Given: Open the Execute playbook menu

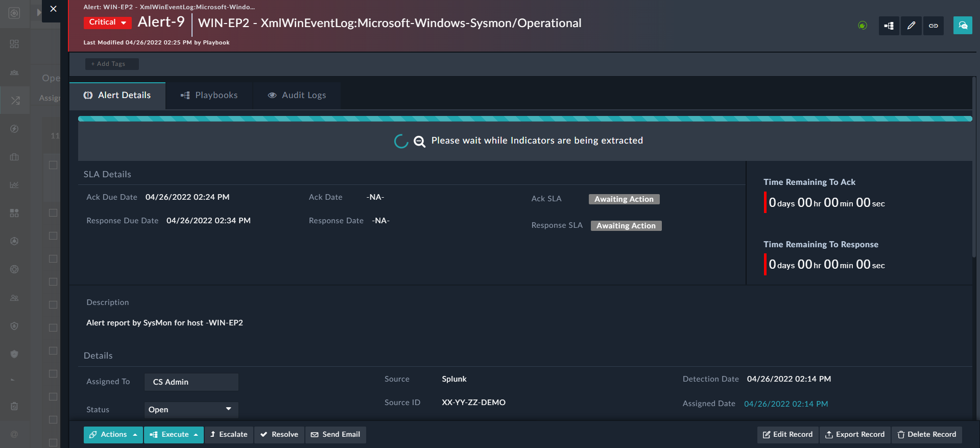Looking at the screenshot, I should tap(174, 435).
